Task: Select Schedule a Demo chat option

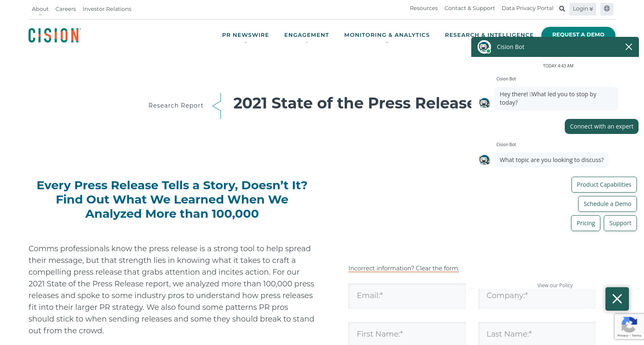Action: point(607,204)
